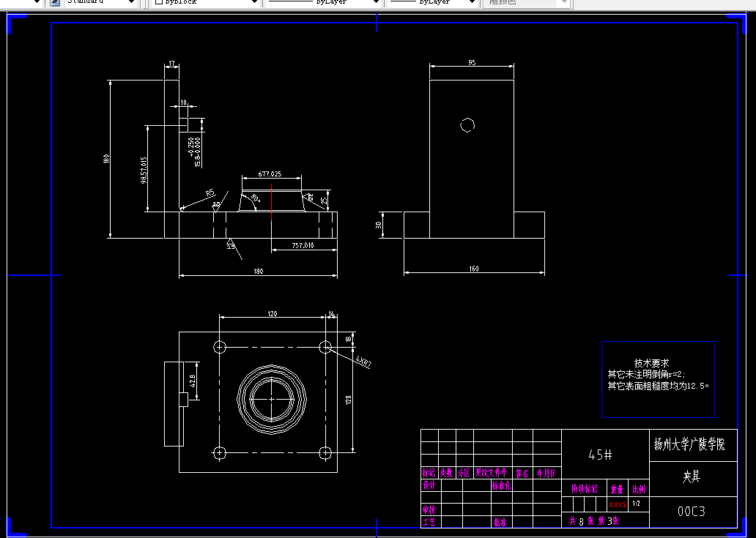This screenshot has height=538, width=756.
Task: Select the 45# material text
Action: point(600,455)
